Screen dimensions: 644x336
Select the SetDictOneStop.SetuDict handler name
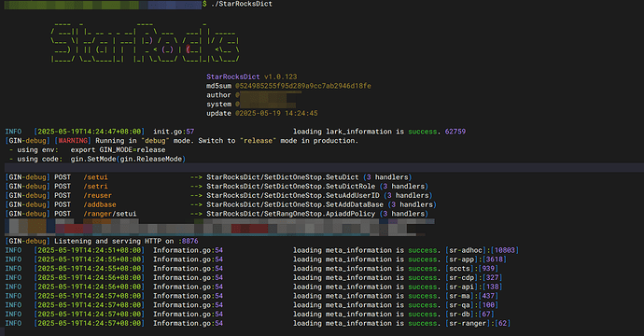[x=312, y=177]
